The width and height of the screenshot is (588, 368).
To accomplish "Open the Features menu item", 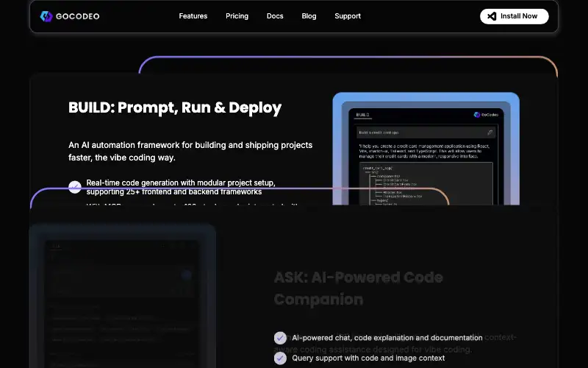I will click(x=193, y=16).
